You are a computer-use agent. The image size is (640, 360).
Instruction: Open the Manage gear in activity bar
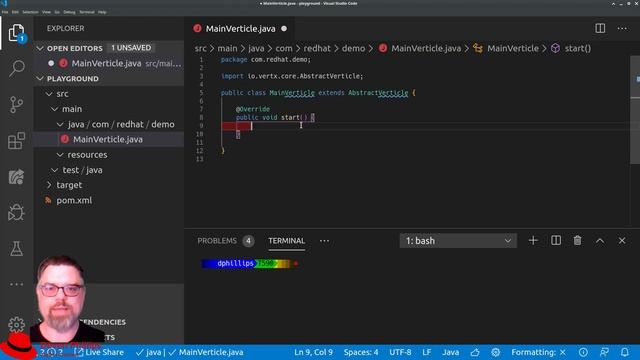click(16, 324)
